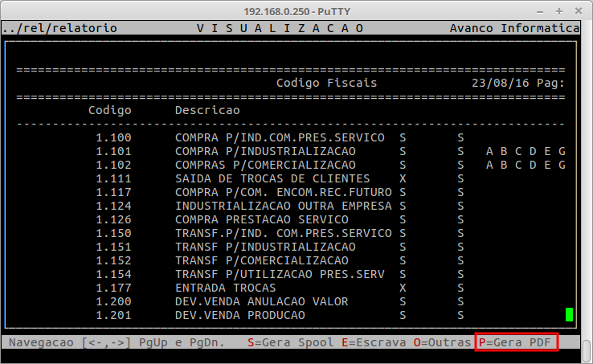The width and height of the screenshot is (593, 364).
Task: Select S=Gera Spool in the status bar
Action: click(285, 342)
